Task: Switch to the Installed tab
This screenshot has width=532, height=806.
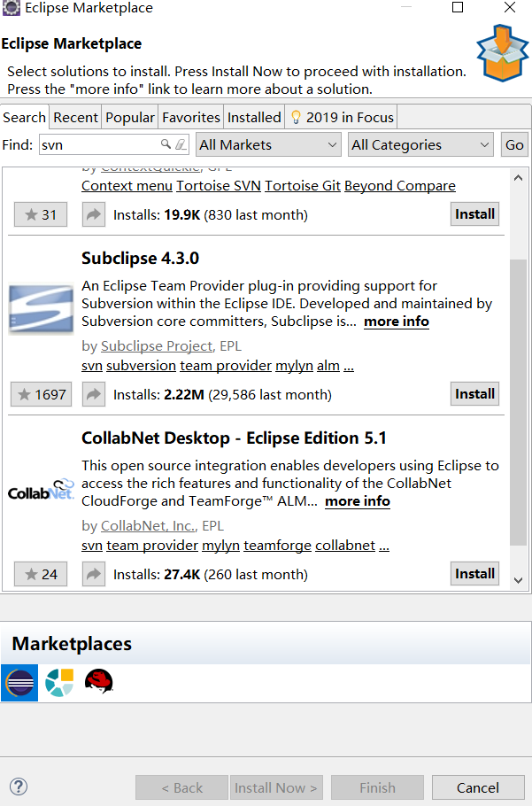Action: 254,117
